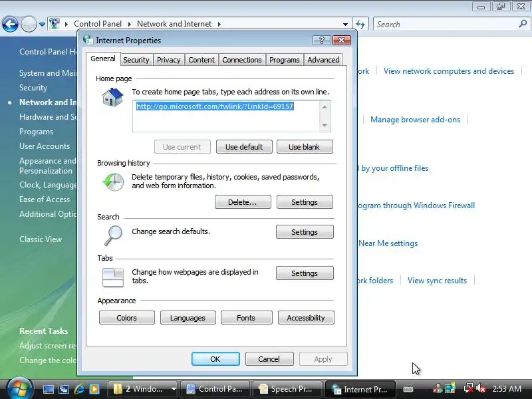Click the Search magnifying glass icon
532x399 pixels.
pos(113,235)
